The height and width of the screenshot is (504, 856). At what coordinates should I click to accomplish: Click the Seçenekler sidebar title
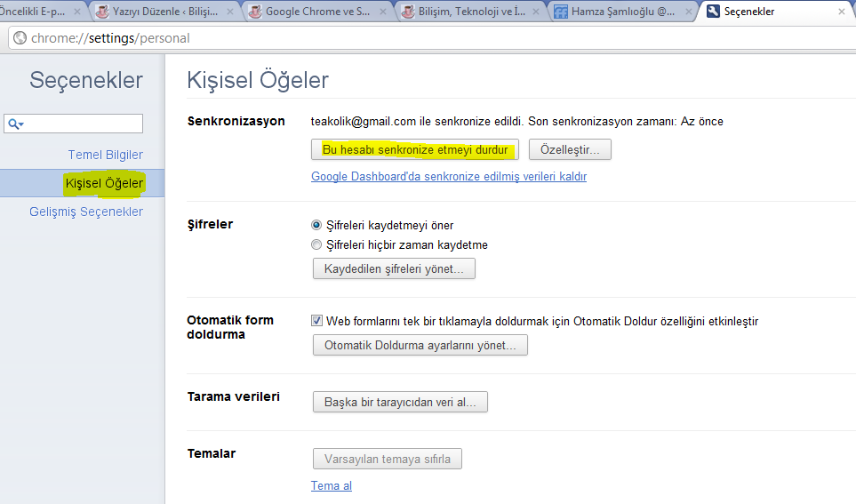point(86,80)
